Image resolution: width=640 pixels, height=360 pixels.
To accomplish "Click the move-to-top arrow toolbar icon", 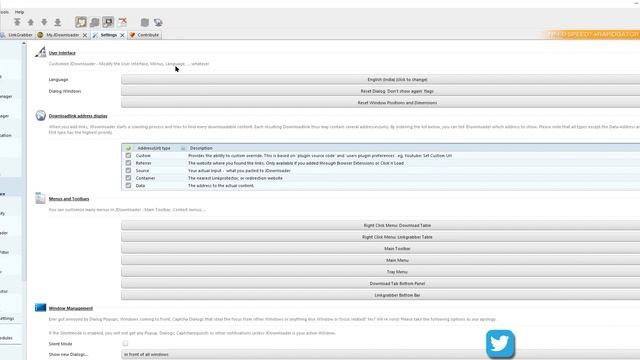I will (17, 22).
